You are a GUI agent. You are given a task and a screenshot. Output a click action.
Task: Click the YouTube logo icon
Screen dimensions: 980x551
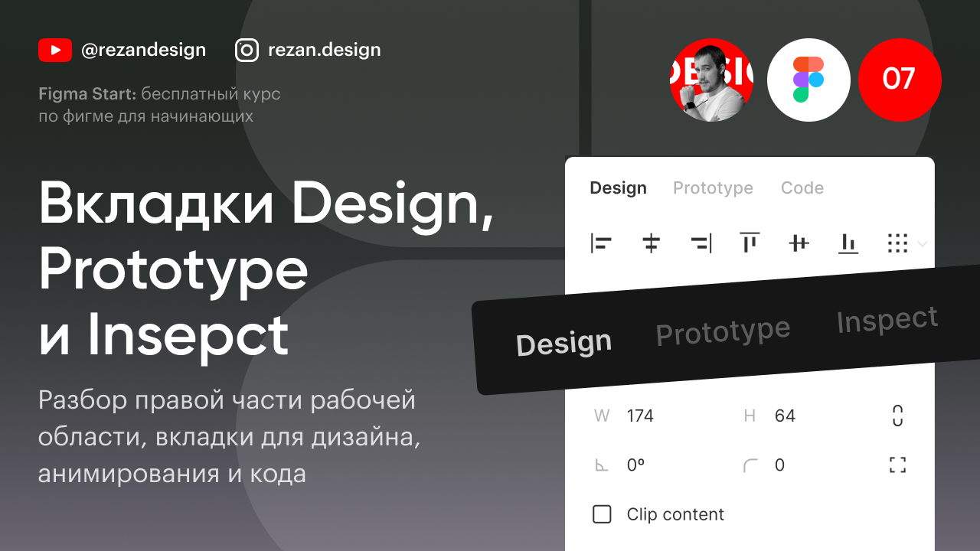pos(55,51)
